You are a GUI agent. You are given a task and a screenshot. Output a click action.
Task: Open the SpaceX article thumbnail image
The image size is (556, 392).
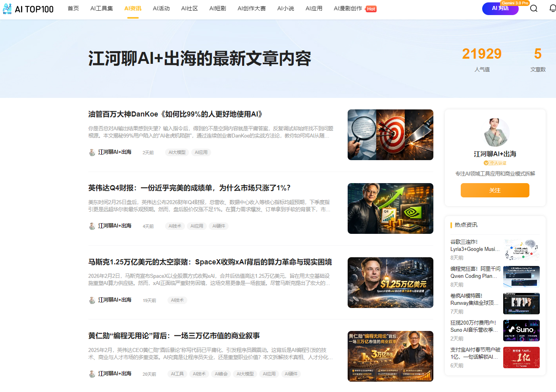(390, 283)
